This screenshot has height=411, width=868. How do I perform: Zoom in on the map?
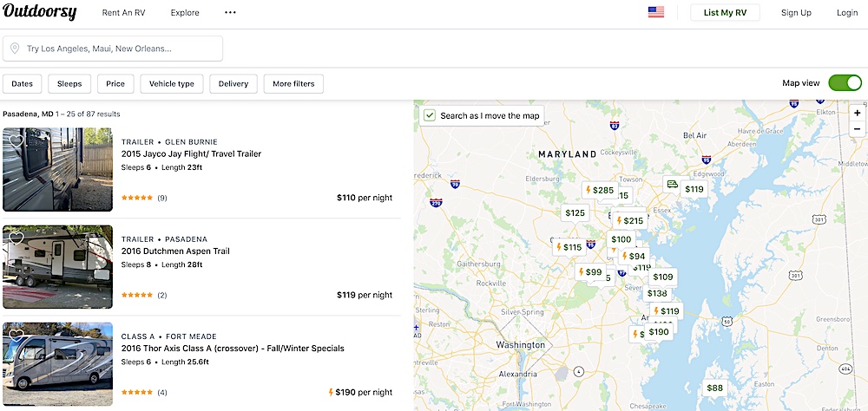click(x=858, y=113)
